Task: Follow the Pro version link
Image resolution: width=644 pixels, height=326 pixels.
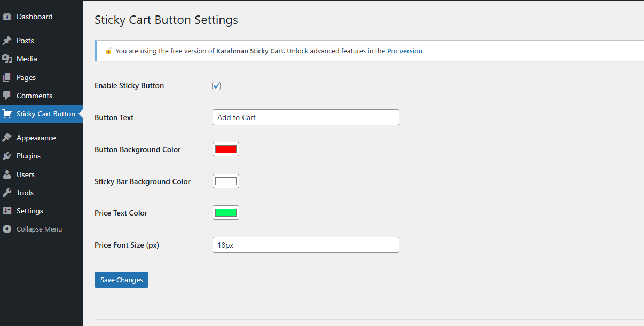Action: [x=405, y=51]
